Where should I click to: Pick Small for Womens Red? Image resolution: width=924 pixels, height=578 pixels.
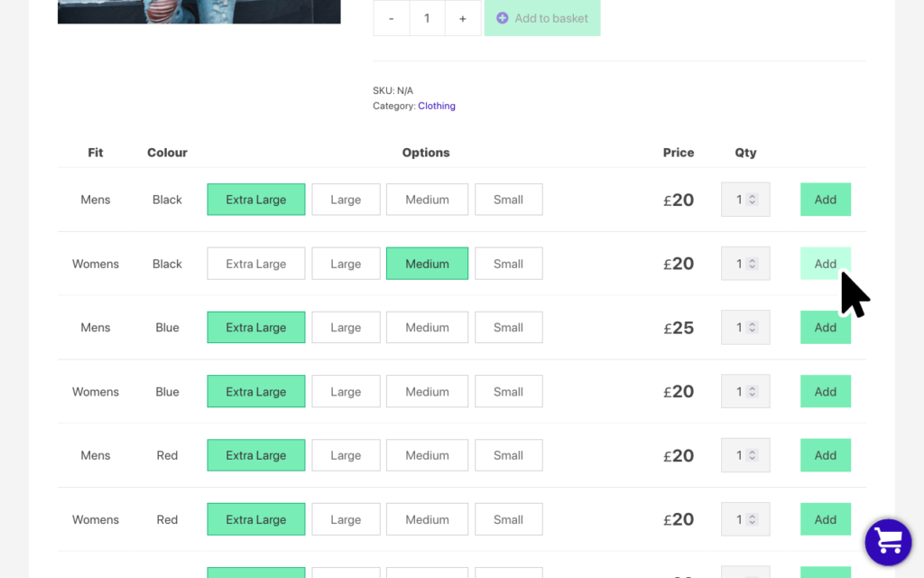point(509,519)
